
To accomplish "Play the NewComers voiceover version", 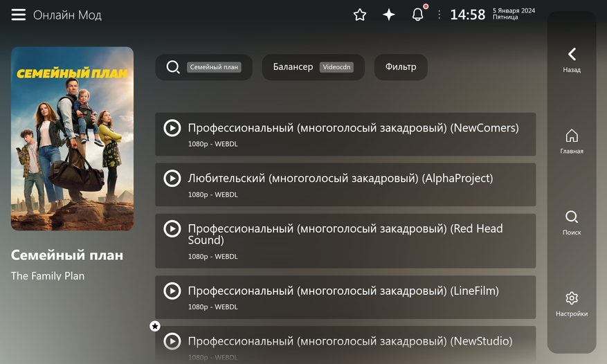I will point(345,134).
